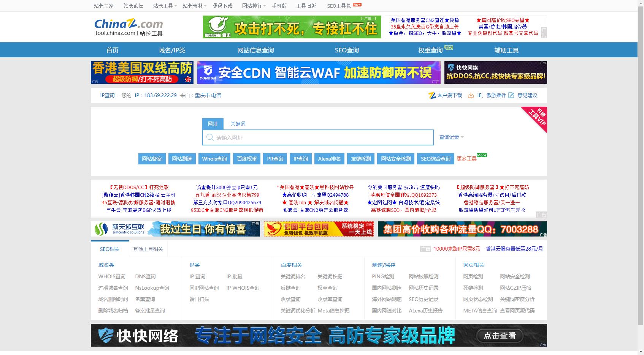Click the download icon beside IE、傲游插件
This screenshot has height=355, width=644.
click(471, 95)
